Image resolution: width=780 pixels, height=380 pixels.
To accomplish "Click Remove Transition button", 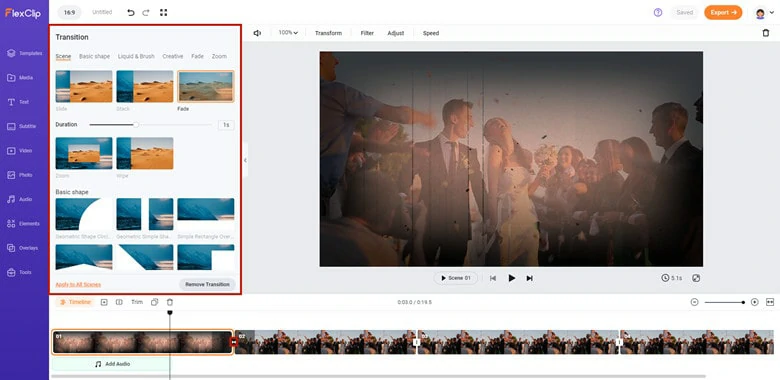I will [207, 285].
